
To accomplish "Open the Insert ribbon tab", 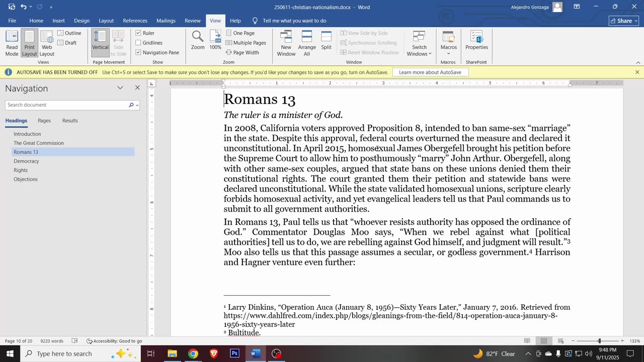I will [x=59, y=21].
